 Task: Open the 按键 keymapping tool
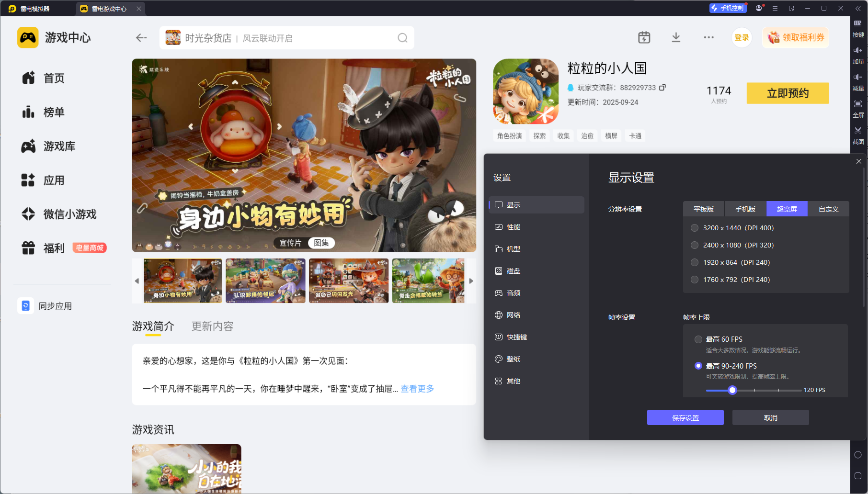click(858, 29)
